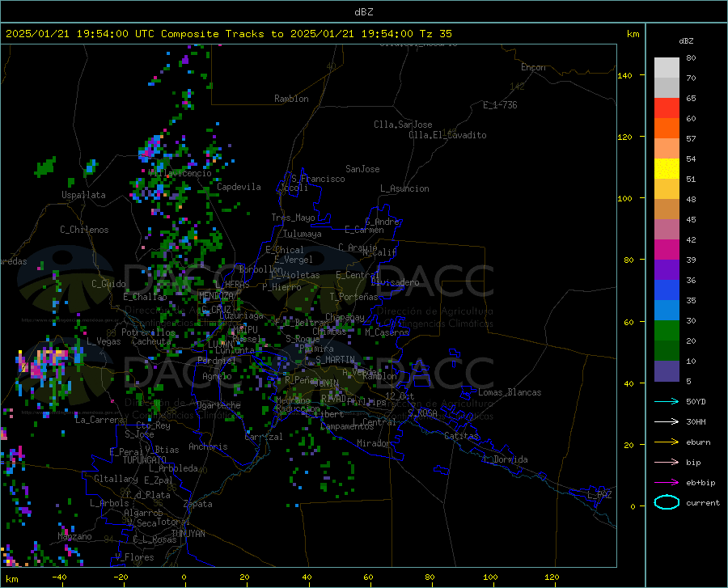This screenshot has height=588, width=728.
Task: Click the '57' value in dBZ legend
Action: tap(691, 138)
